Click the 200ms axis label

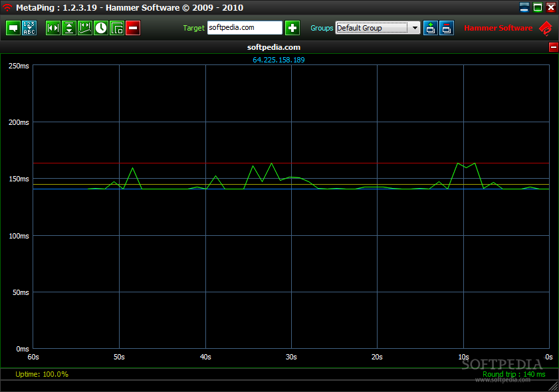coord(19,122)
